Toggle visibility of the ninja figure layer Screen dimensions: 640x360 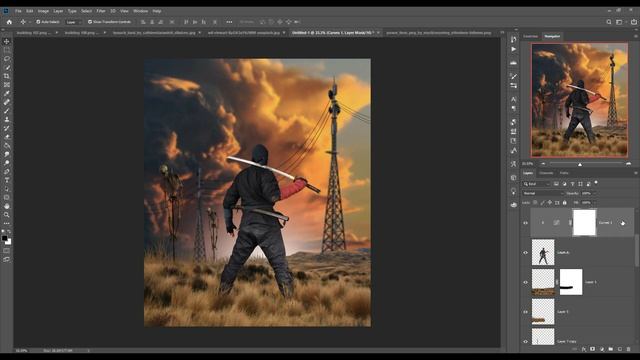(525, 253)
